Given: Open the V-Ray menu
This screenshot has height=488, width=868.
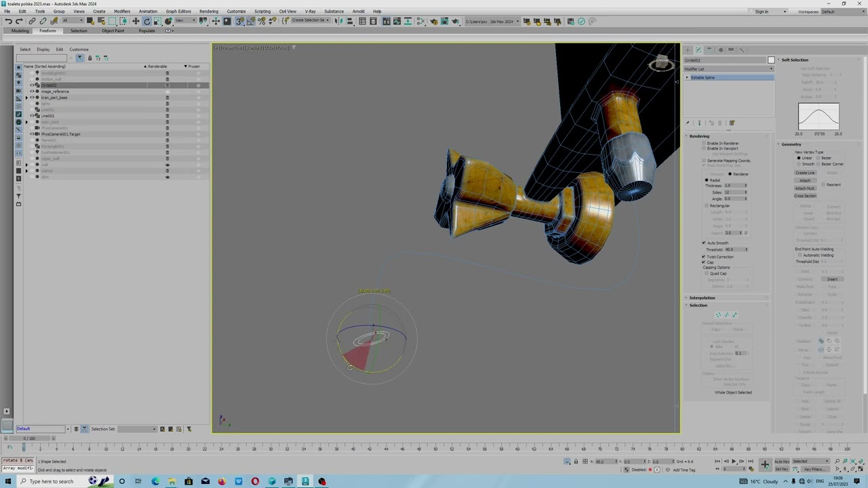Looking at the screenshot, I should [310, 12].
